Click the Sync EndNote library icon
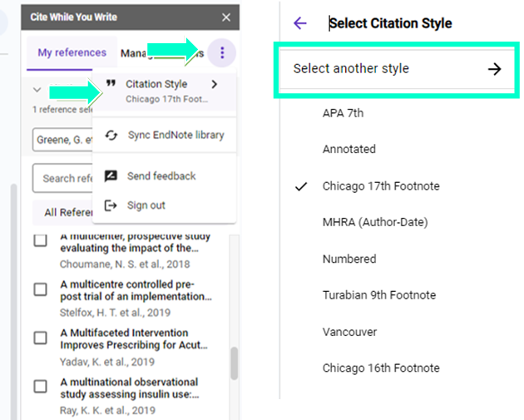The height and width of the screenshot is (420, 524). coord(111,135)
